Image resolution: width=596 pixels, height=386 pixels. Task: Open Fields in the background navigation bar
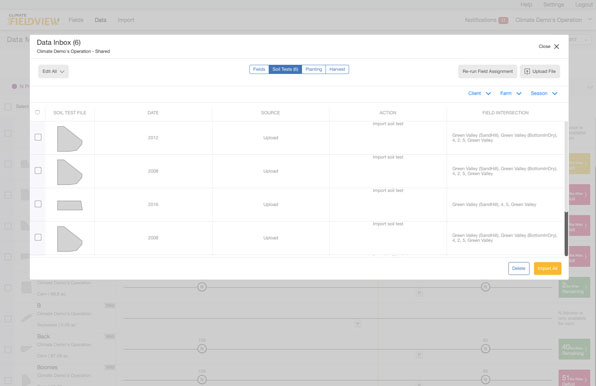76,20
